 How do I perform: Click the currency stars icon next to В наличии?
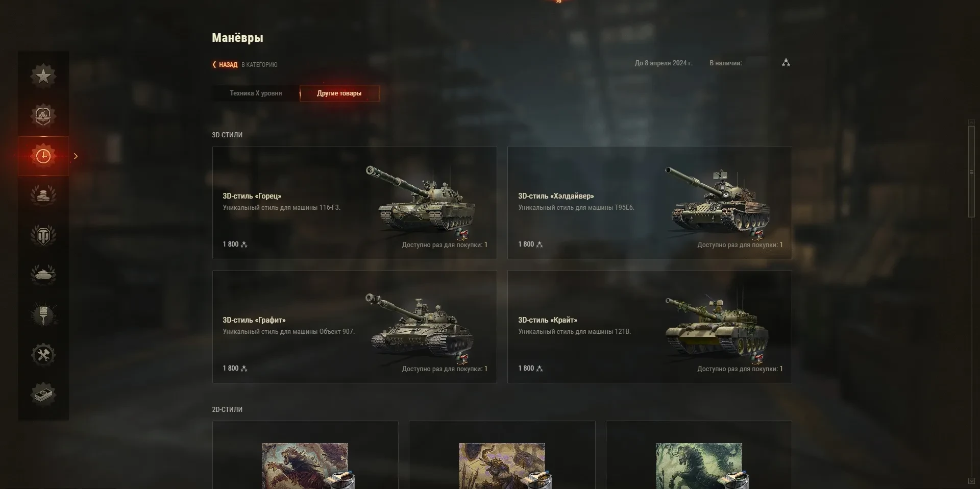click(786, 63)
